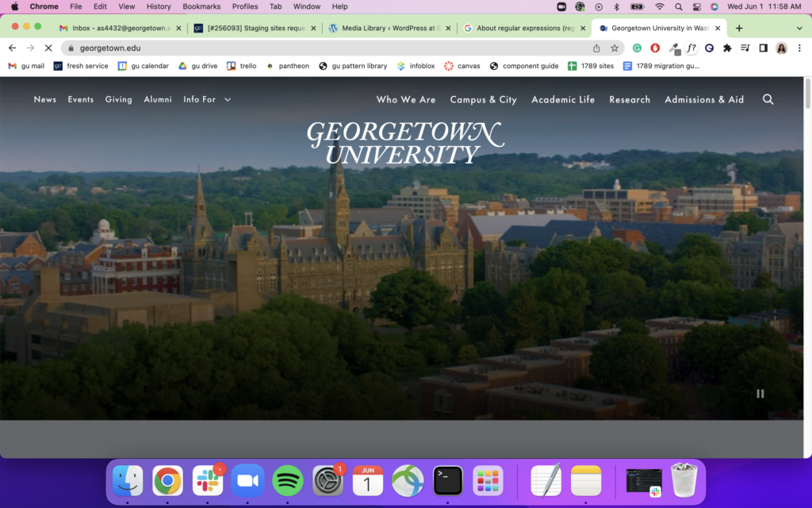812x508 pixels.
Task: Activate the eyedropper color picker extension
Action: point(674,48)
